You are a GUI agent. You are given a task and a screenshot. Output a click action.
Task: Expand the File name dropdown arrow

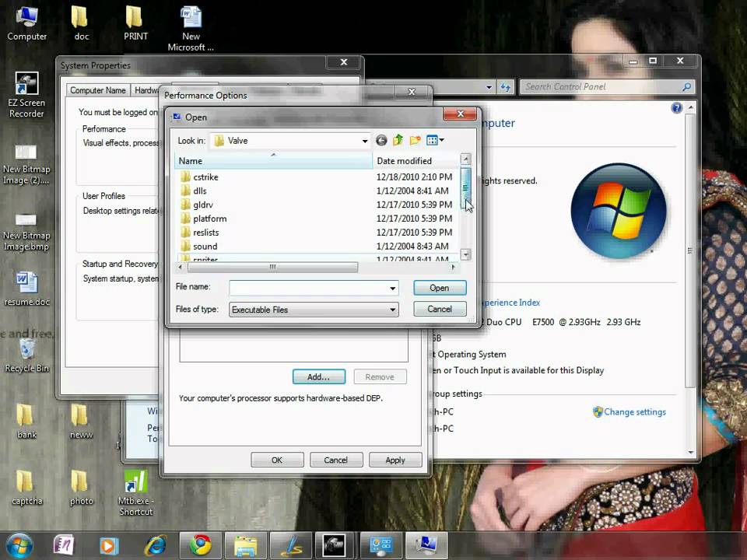[392, 288]
